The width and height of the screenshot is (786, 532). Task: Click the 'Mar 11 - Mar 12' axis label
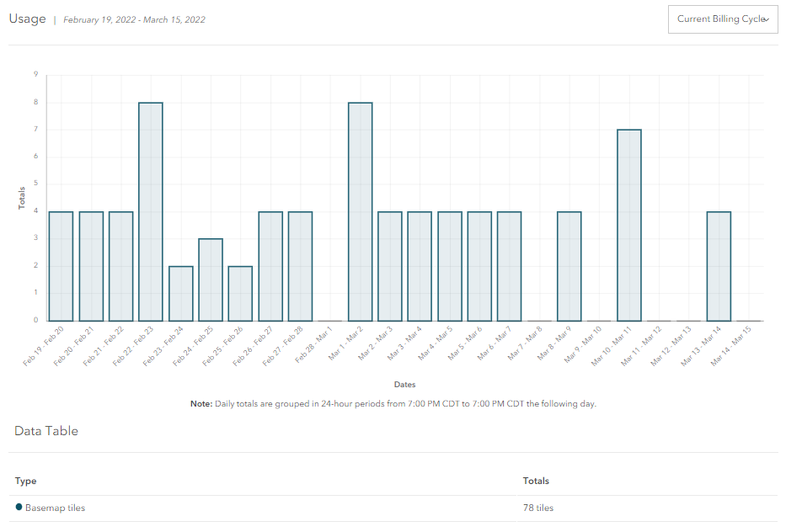(641, 346)
